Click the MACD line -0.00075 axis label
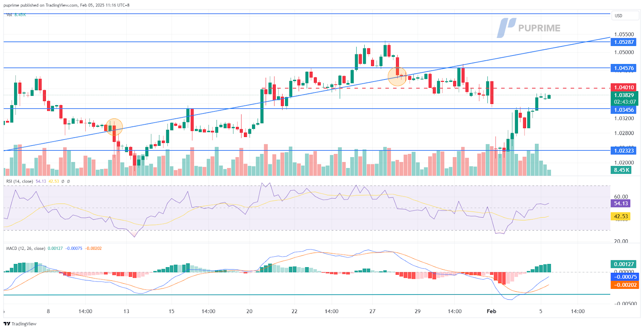 coord(624,277)
